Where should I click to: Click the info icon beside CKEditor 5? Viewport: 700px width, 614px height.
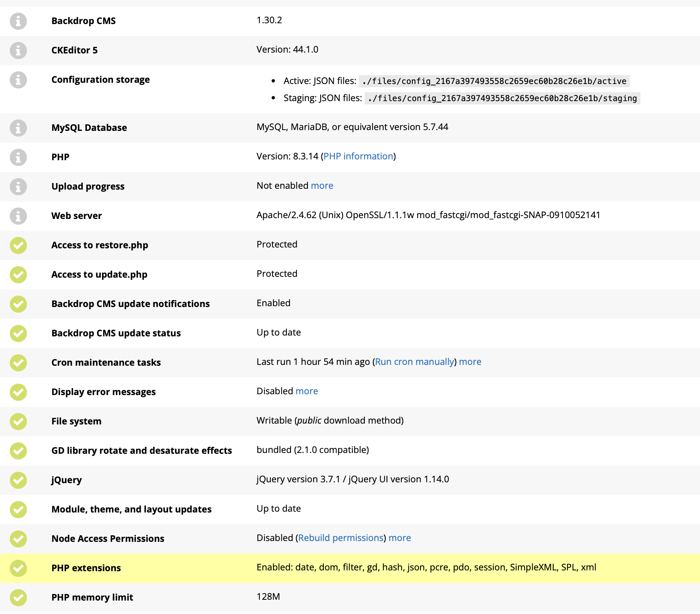tap(18, 51)
